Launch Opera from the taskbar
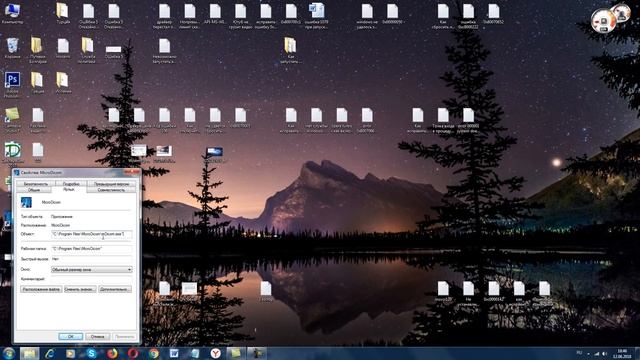The width and height of the screenshot is (640, 360). pos(133,353)
